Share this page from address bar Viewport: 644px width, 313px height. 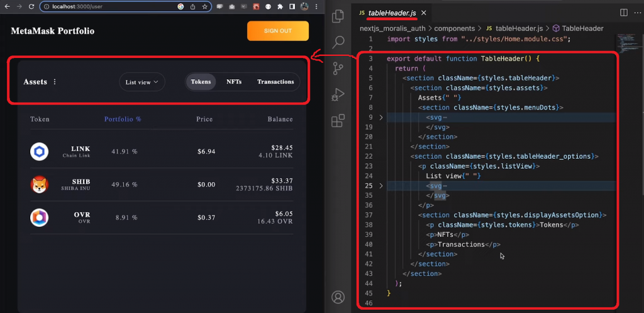click(192, 6)
